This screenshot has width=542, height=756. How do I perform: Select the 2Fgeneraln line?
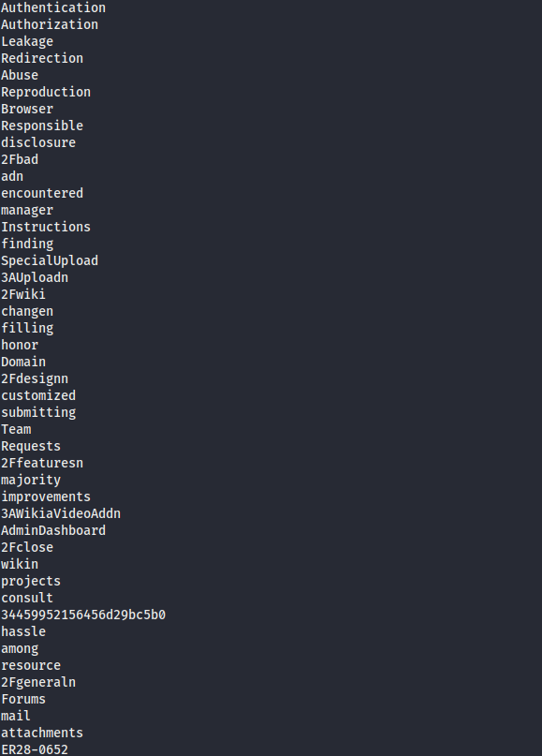click(x=38, y=683)
